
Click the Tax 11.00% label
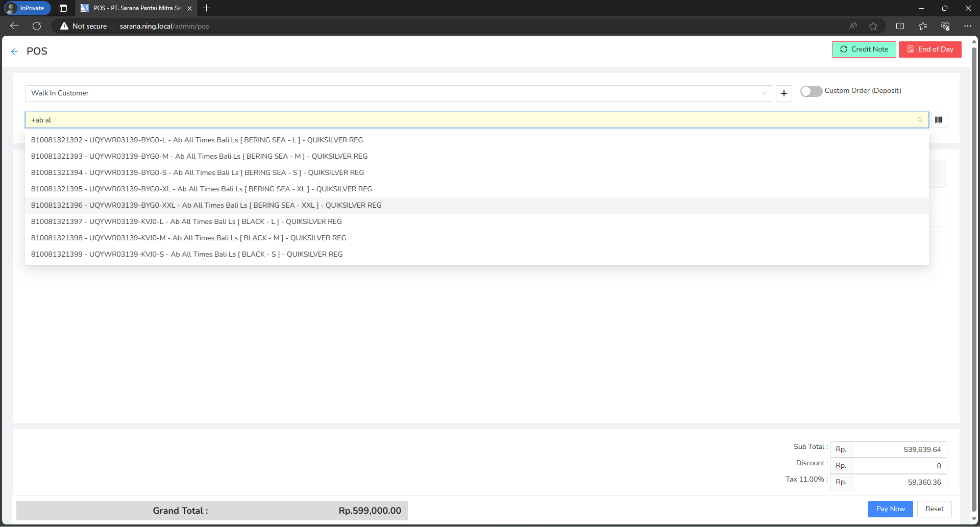(806, 480)
